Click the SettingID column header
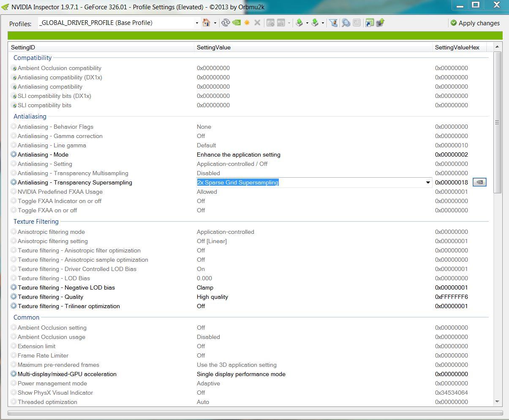The height and width of the screenshot is (420, 509). coord(101,47)
